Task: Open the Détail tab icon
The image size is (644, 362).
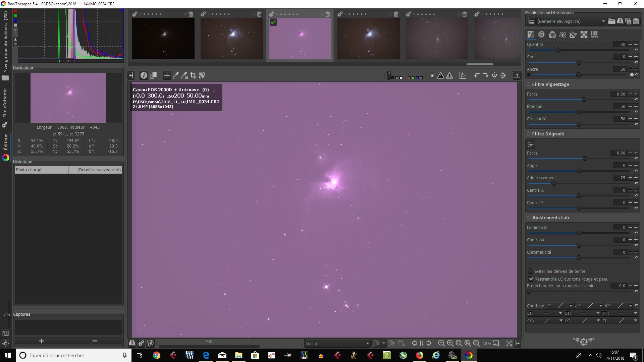Action: 541,35
